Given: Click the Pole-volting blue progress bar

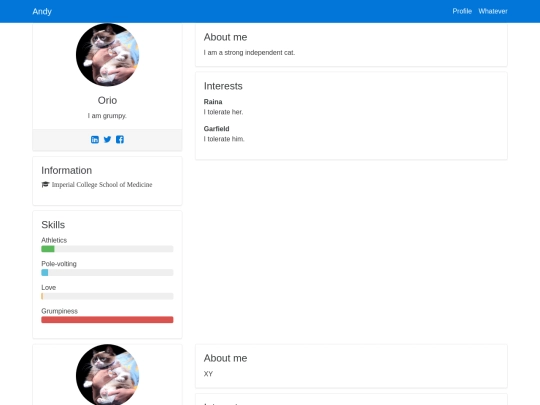Looking at the screenshot, I should (x=45, y=272).
